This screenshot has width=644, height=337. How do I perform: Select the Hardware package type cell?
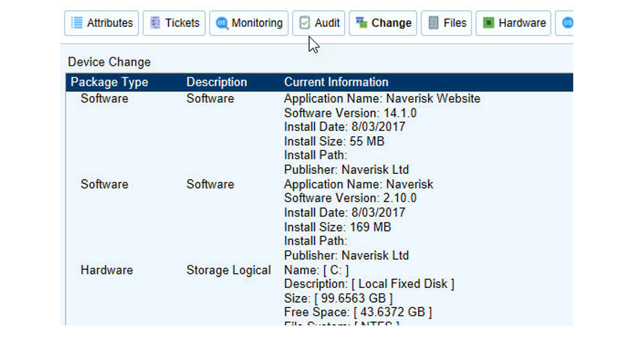pos(107,271)
